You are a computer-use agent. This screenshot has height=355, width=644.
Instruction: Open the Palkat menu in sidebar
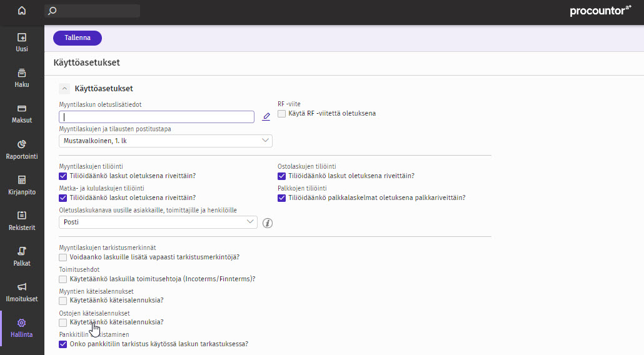click(x=22, y=256)
